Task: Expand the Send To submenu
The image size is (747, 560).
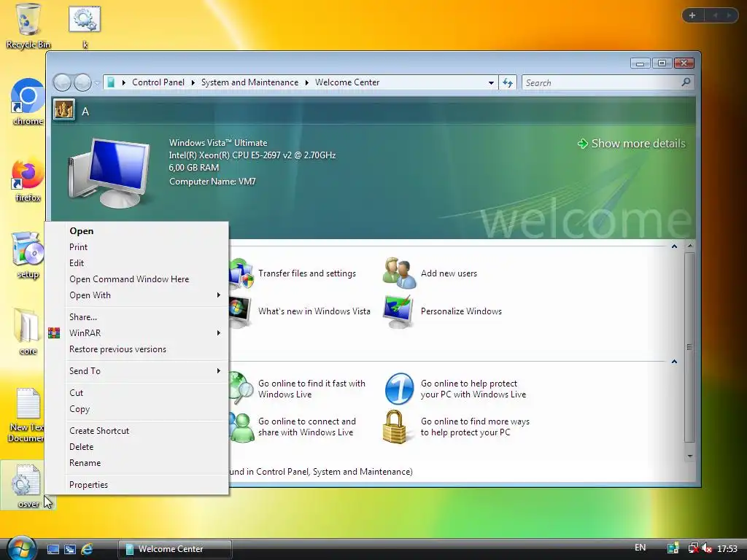Action: click(x=145, y=371)
